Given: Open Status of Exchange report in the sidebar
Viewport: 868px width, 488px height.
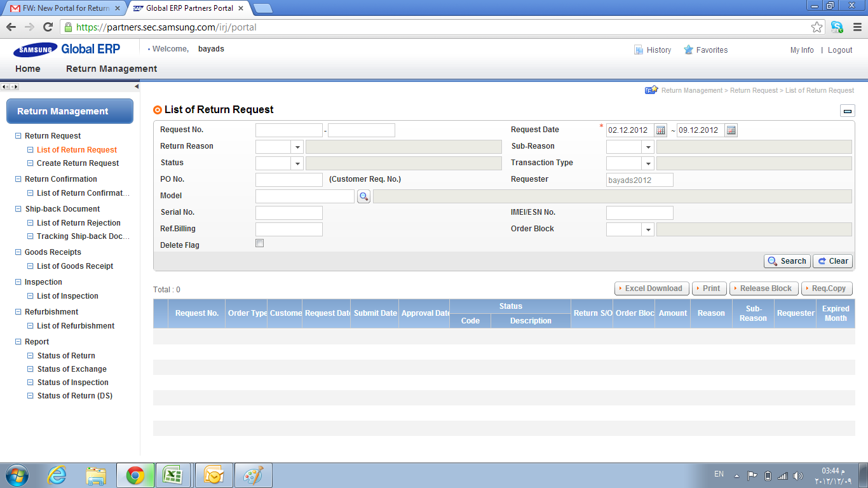Looking at the screenshot, I should (x=72, y=369).
